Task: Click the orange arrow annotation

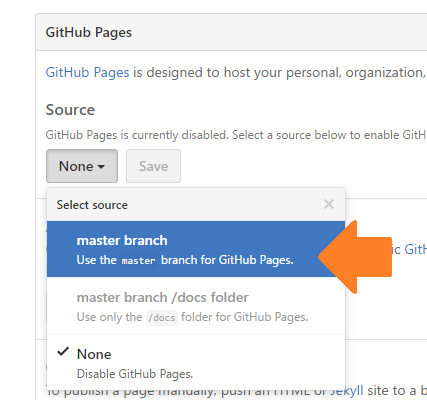Action: [355, 257]
